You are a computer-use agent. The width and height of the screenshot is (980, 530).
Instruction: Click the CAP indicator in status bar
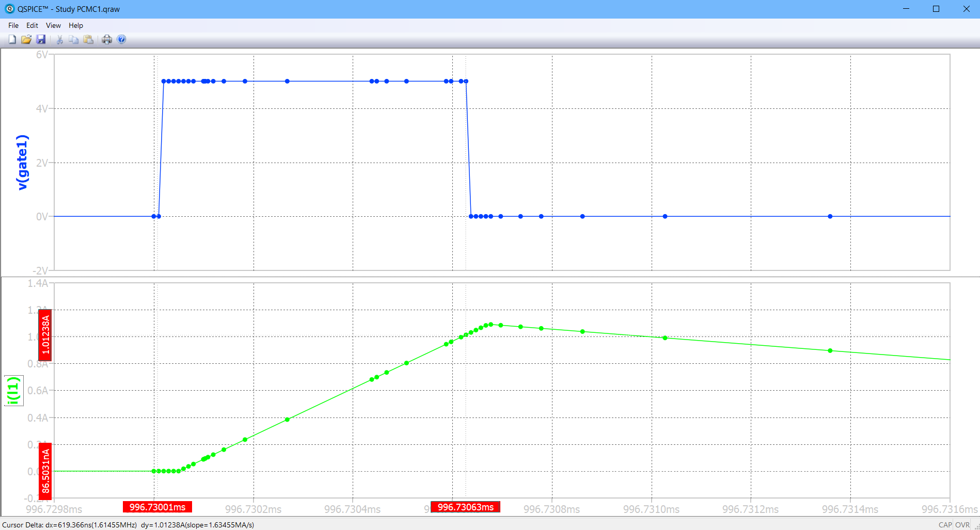click(945, 525)
